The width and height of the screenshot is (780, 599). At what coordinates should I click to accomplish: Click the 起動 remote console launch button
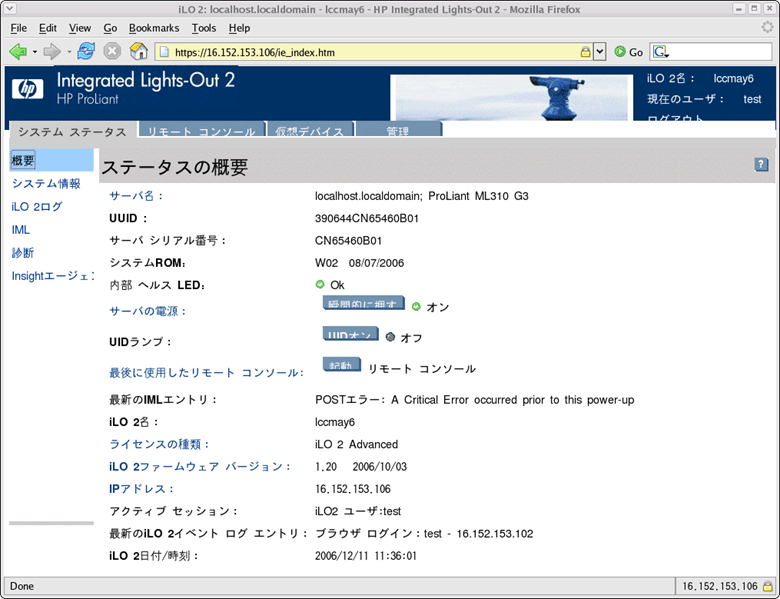[341, 366]
